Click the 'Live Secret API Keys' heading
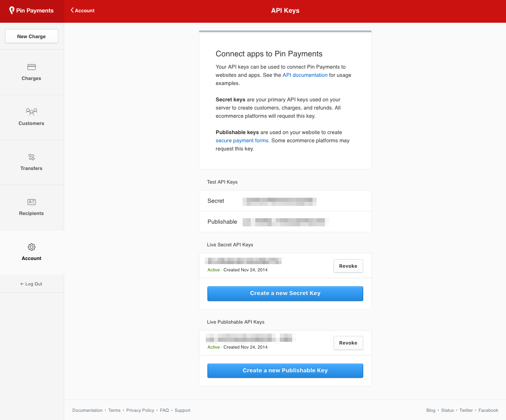 point(230,245)
